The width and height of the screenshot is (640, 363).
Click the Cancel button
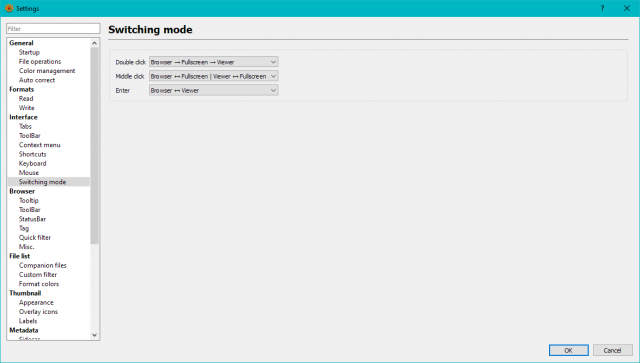612,350
